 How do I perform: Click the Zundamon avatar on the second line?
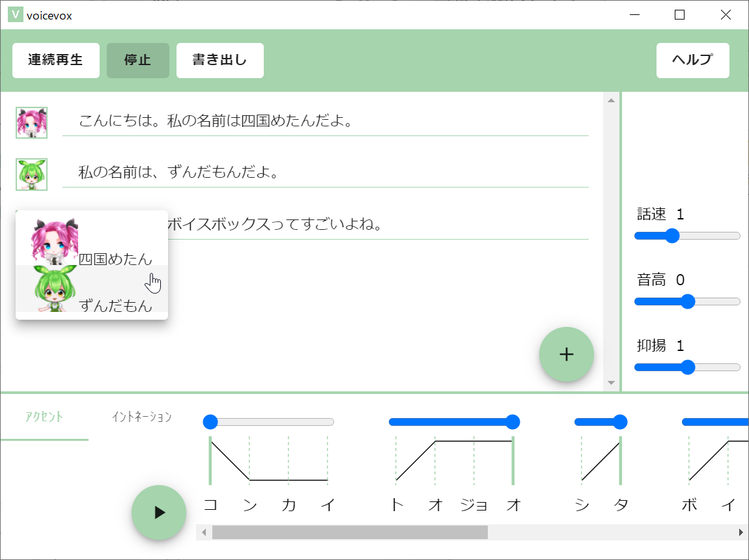click(31, 175)
